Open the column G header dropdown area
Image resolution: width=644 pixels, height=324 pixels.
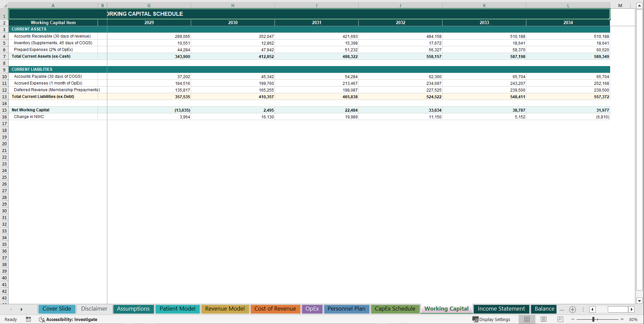pos(149,5)
